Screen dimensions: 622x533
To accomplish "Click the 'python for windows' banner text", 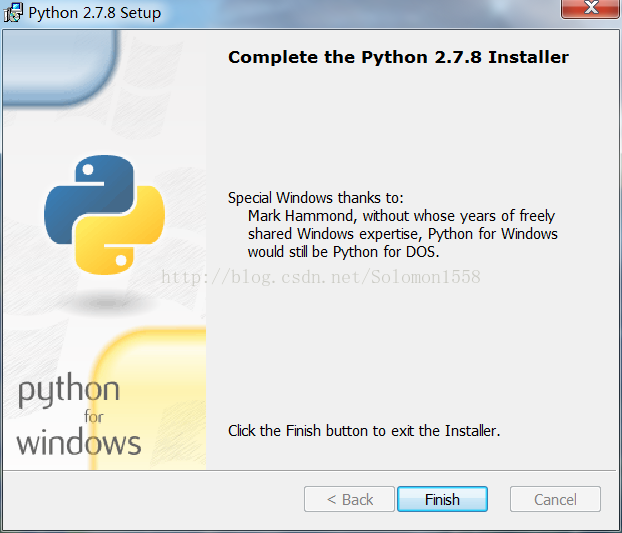I will coord(79,414).
